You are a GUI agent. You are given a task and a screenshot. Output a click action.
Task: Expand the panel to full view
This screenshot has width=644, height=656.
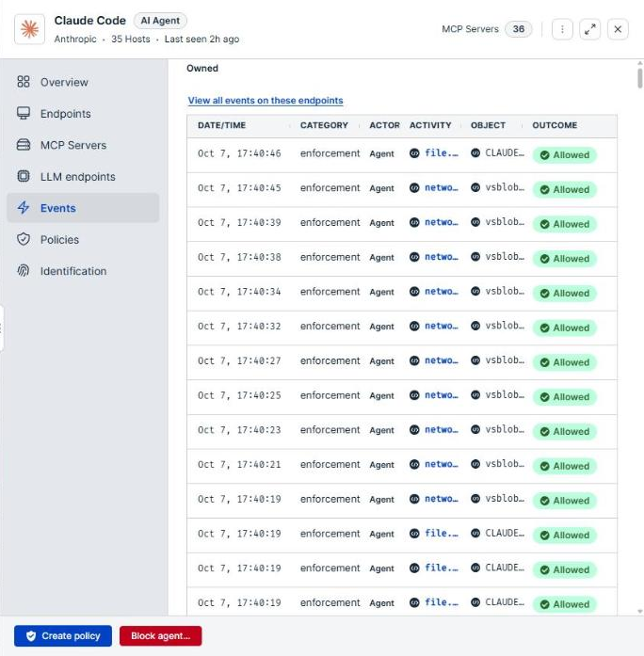click(589, 29)
